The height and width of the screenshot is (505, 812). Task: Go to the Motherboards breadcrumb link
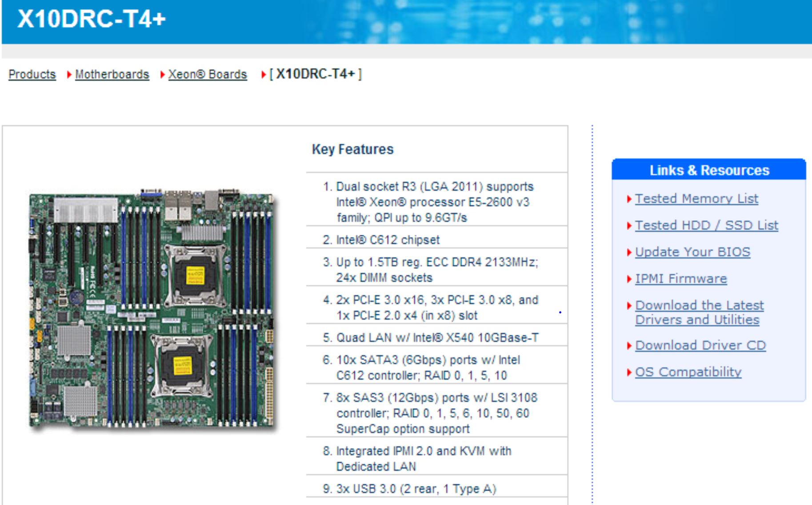tap(112, 74)
